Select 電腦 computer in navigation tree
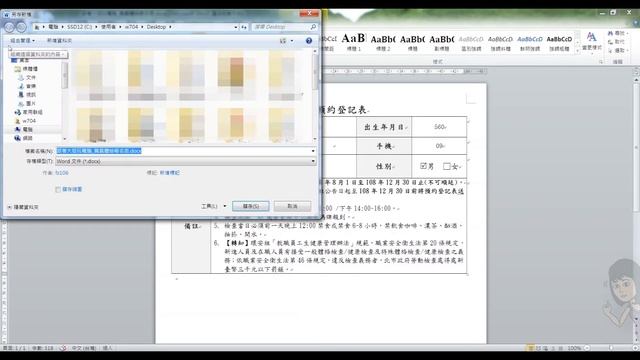 coord(24,129)
